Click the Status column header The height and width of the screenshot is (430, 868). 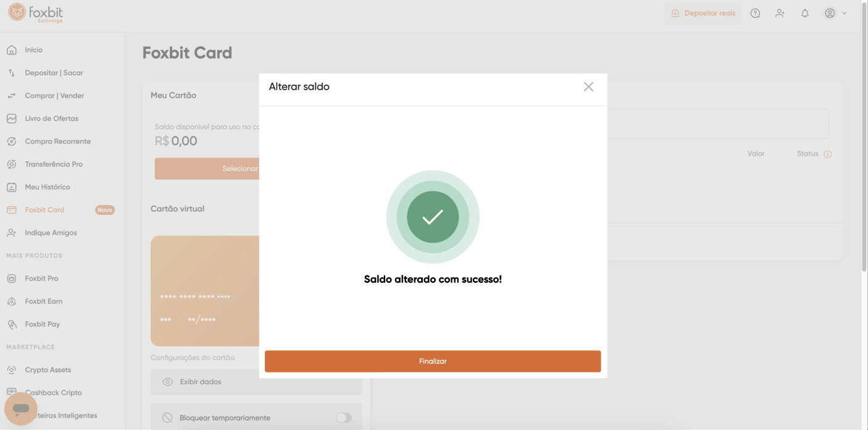[x=807, y=154]
